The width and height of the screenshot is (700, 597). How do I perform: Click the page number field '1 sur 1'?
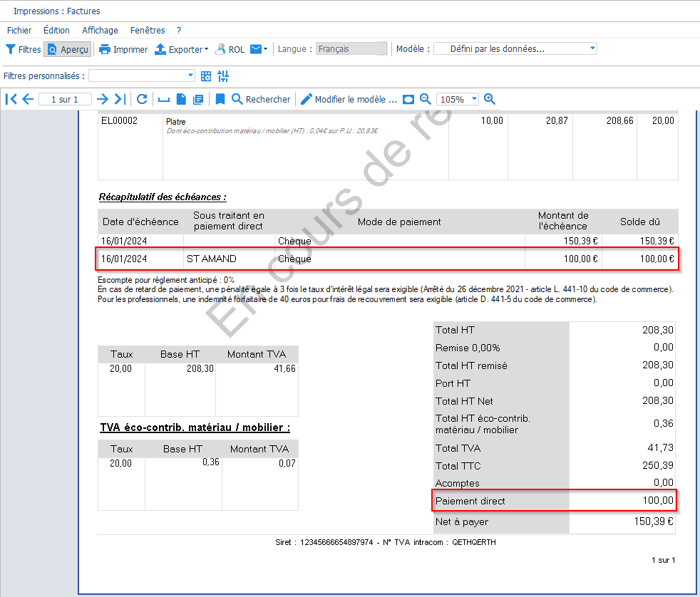65,99
